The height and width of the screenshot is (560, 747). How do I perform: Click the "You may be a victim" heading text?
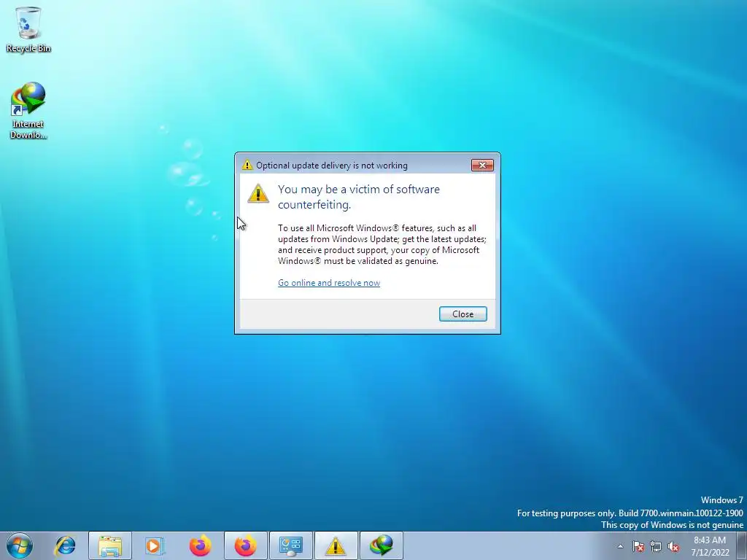click(359, 197)
